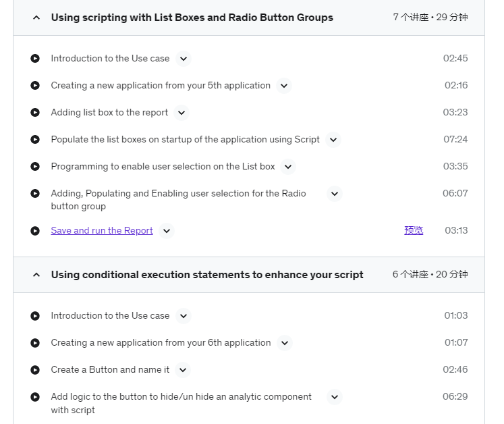504x424 pixels.
Task: Expand description of 'Add logic to the button to hide/un hide'
Action: pos(335,397)
